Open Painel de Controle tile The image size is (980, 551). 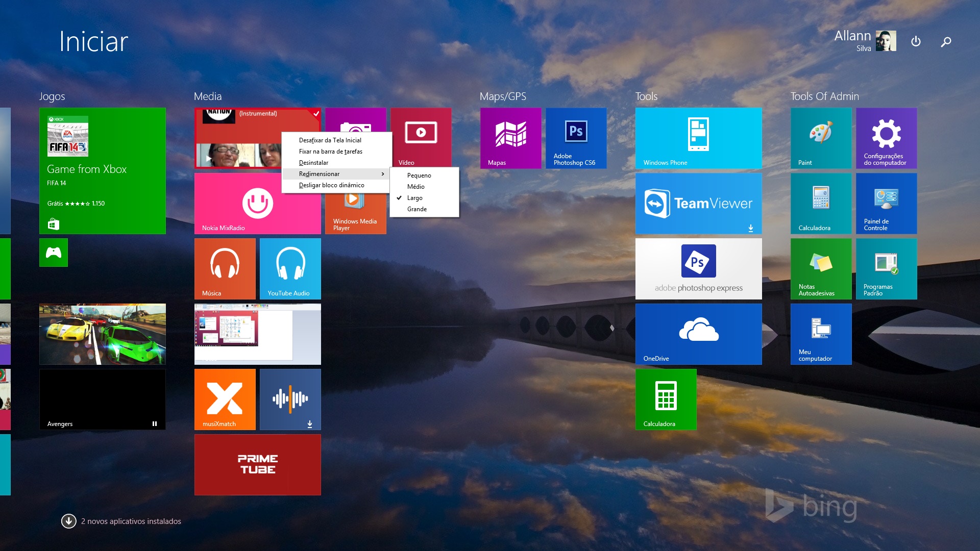click(886, 203)
